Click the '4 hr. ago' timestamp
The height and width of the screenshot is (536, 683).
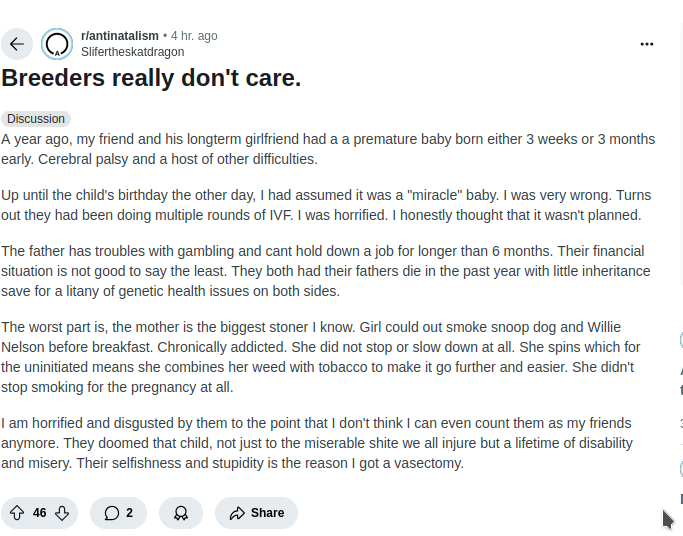click(x=194, y=36)
